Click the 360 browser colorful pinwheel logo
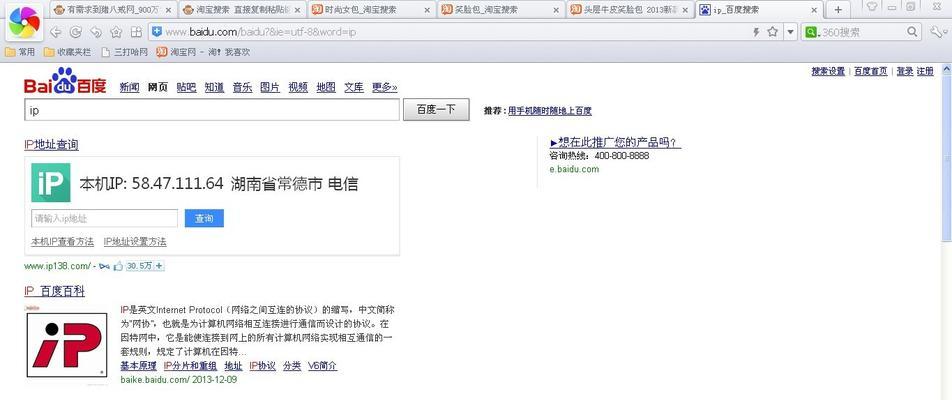The image size is (952, 400). pos(24,23)
